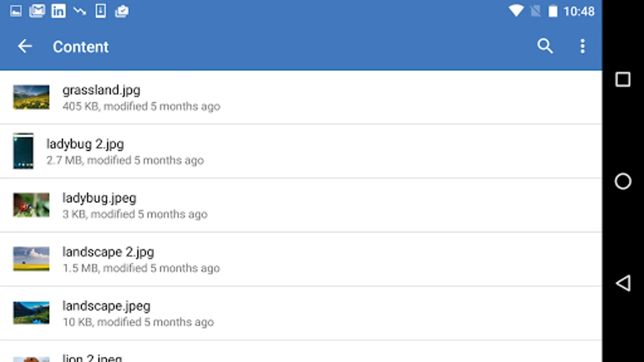Viewport: 644px width, 362px height.
Task: Open the search magnifier icon
Action: 545,46
